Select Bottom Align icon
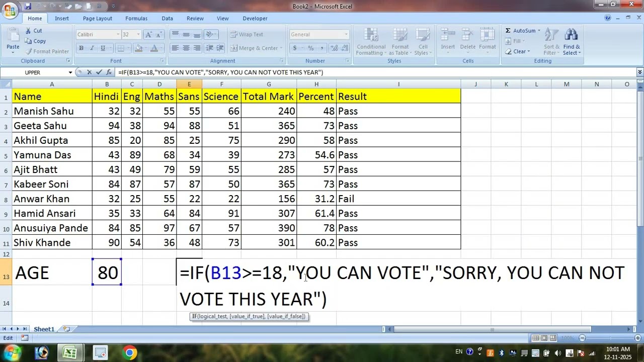The width and height of the screenshot is (644, 362). click(x=197, y=35)
